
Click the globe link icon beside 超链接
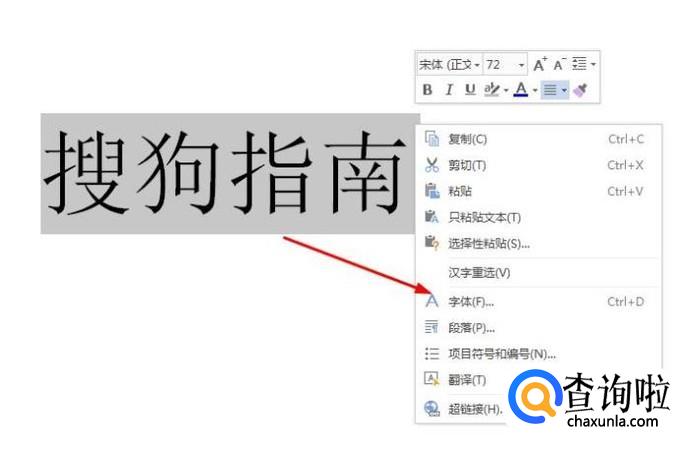[431, 408]
